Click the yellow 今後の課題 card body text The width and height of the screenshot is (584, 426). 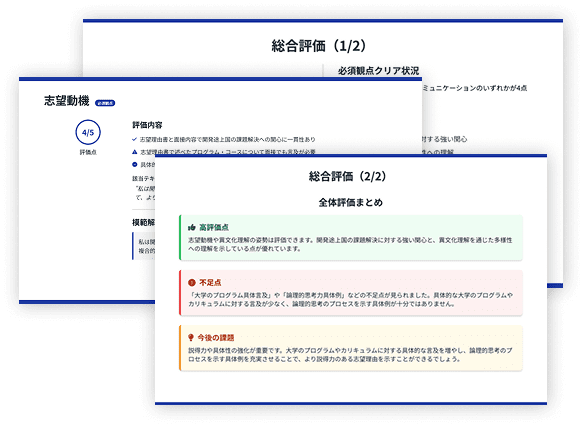[350, 355]
